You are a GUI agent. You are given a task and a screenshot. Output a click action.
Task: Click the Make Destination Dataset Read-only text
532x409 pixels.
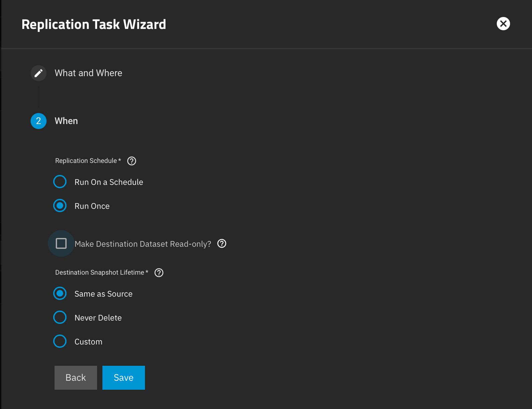pos(143,244)
